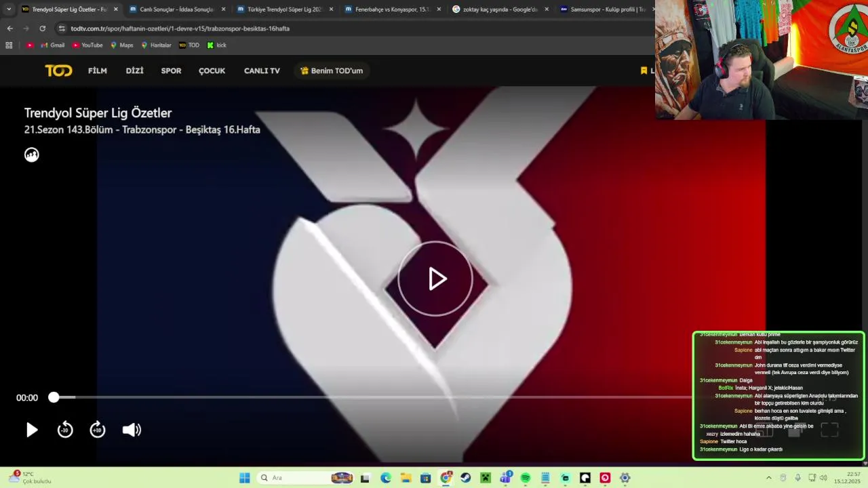Go back with the browser back arrow
This screenshot has width=868, height=488.
pos(9,28)
